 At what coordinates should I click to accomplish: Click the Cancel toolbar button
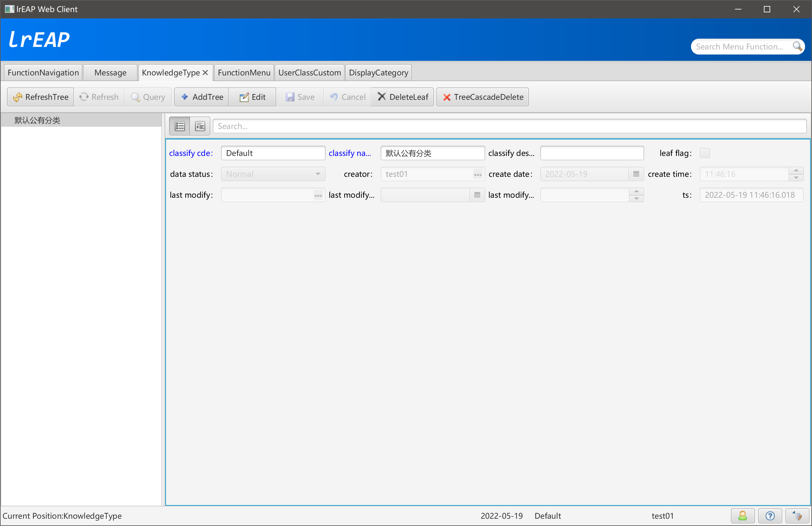tap(347, 97)
